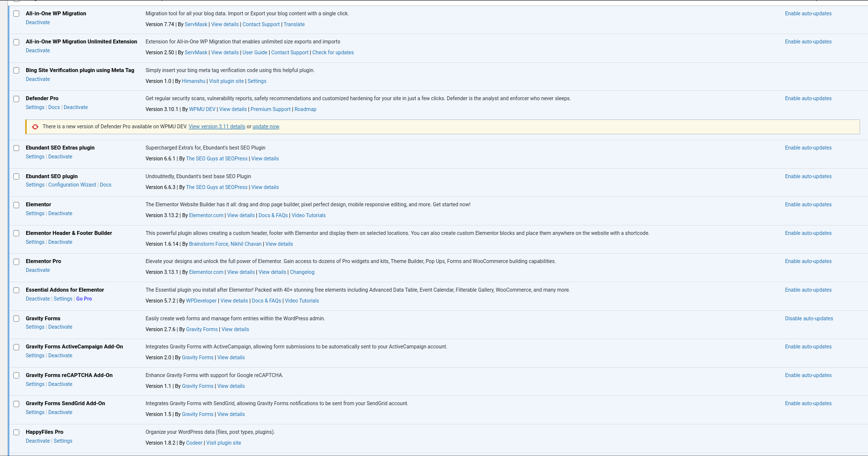Open Defender Pro Settings link
868x456 pixels.
pos(35,108)
